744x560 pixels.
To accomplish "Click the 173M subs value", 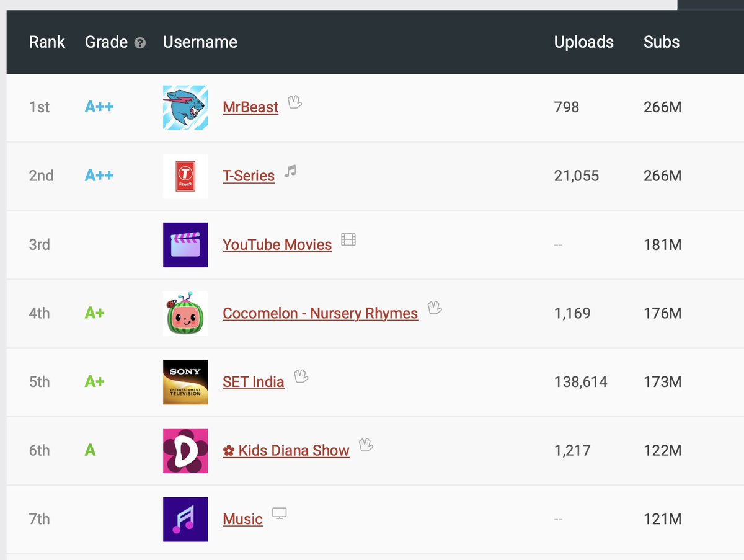I will click(x=663, y=382).
